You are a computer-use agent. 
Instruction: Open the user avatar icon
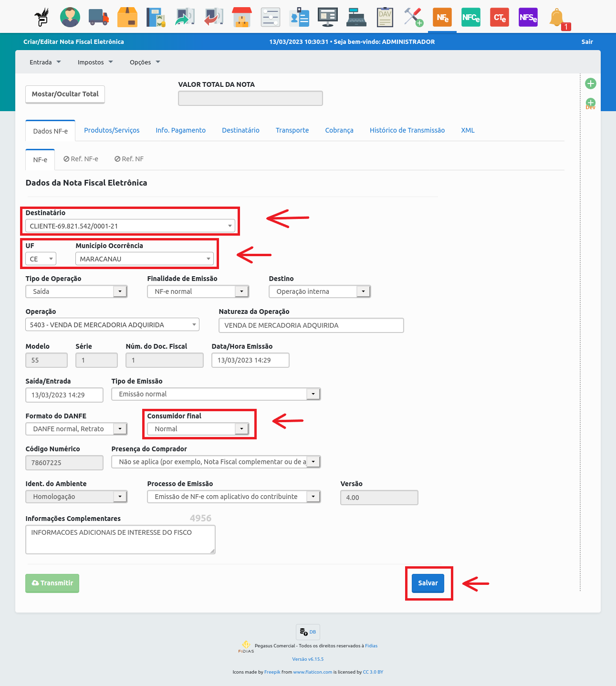pos(70,17)
